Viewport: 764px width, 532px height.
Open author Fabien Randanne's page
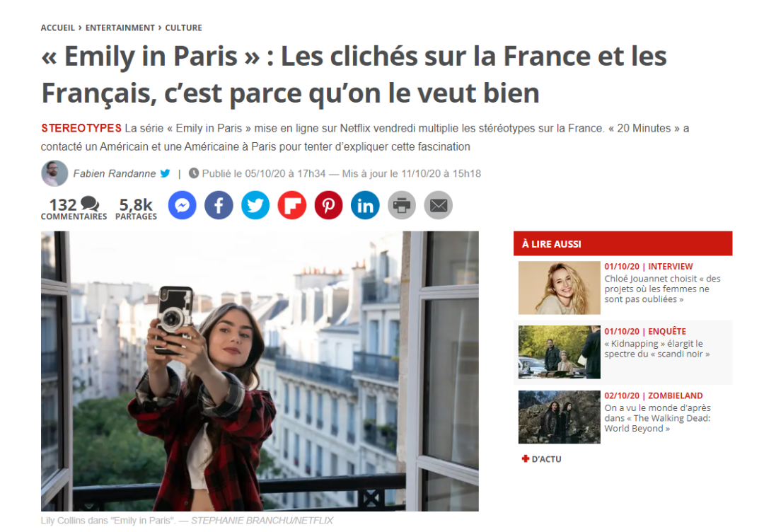click(x=115, y=173)
